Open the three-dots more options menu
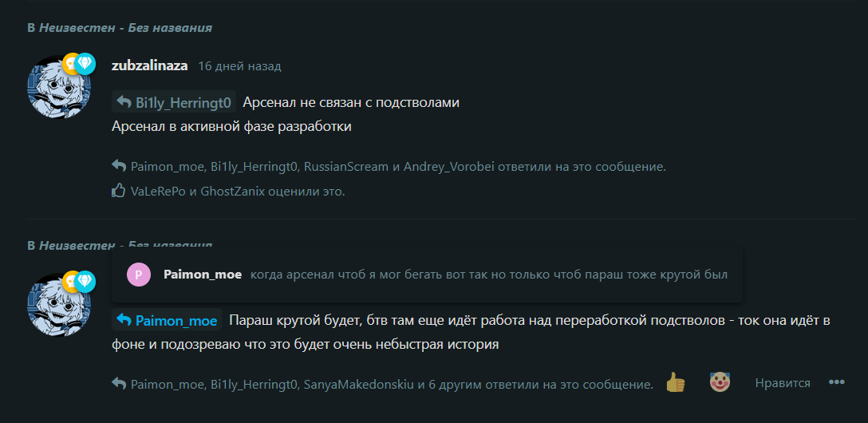This screenshot has height=423, width=868. [x=836, y=382]
